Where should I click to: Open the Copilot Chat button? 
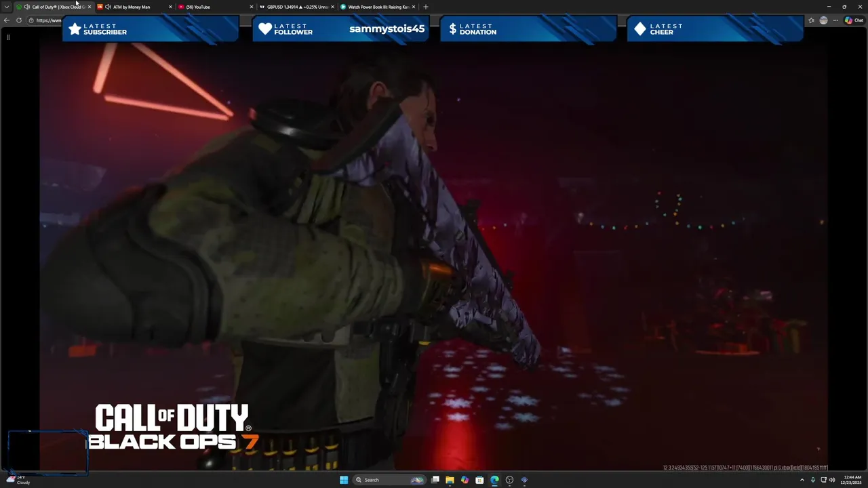point(854,20)
